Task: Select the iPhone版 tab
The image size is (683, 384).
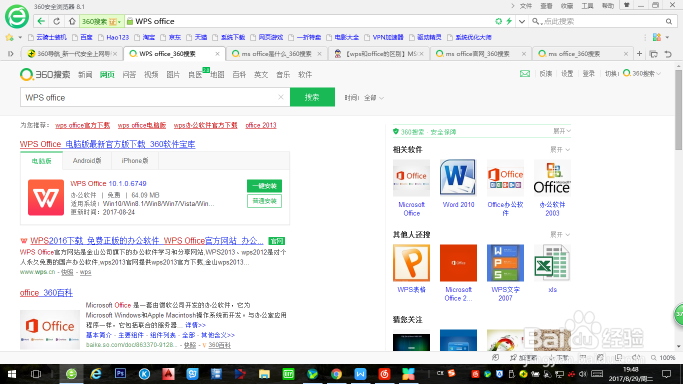Action: coord(135,161)
